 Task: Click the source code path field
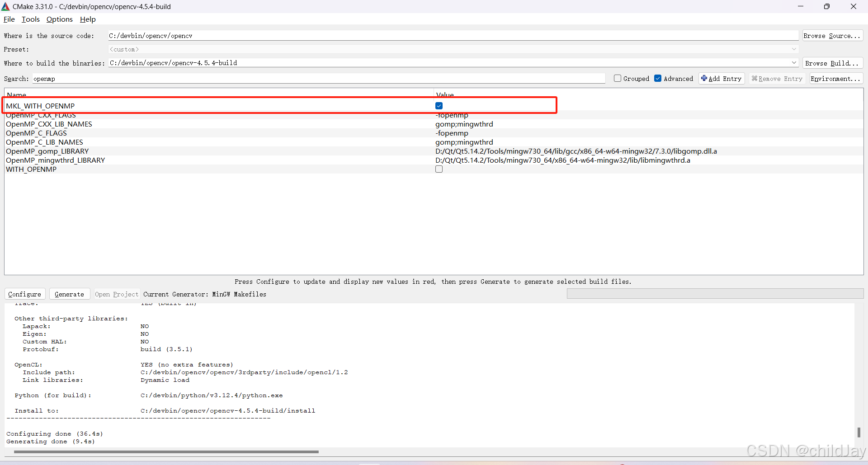(453, 36)
